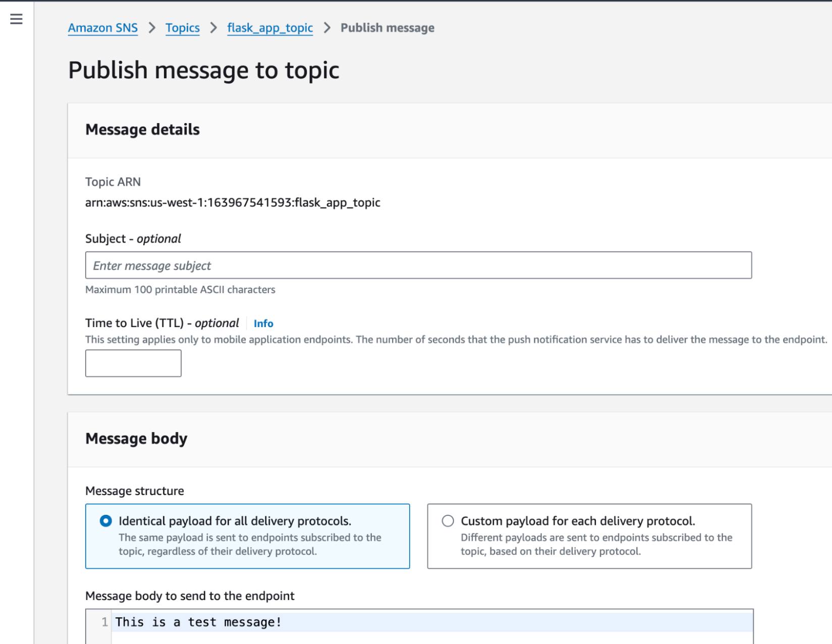The height and width of the screenshot is (644, 832).
Task: Click the Publish message breadcrumb entry
Action: [387, 28]
